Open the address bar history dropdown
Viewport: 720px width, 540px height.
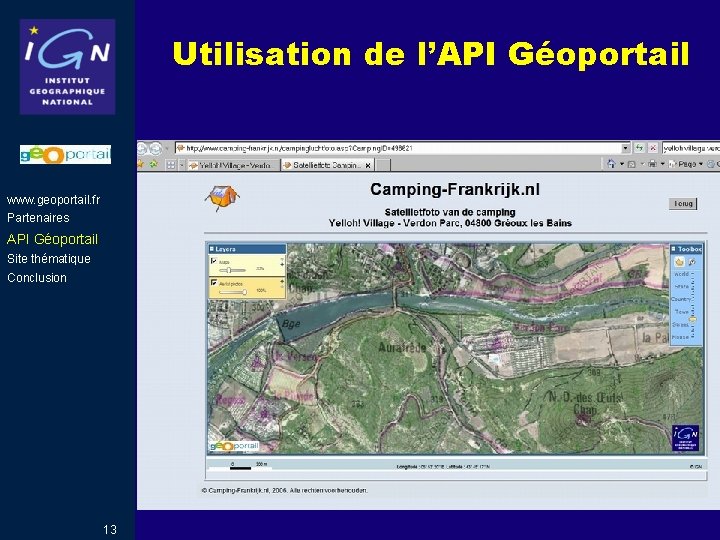[625, 148]
